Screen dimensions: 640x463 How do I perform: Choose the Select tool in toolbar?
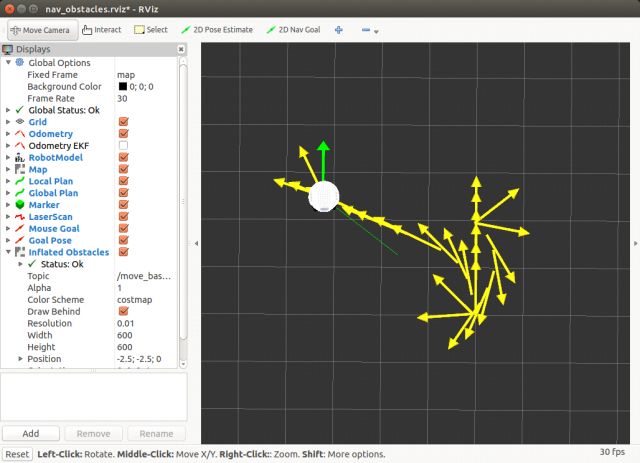tap(150, 30)
